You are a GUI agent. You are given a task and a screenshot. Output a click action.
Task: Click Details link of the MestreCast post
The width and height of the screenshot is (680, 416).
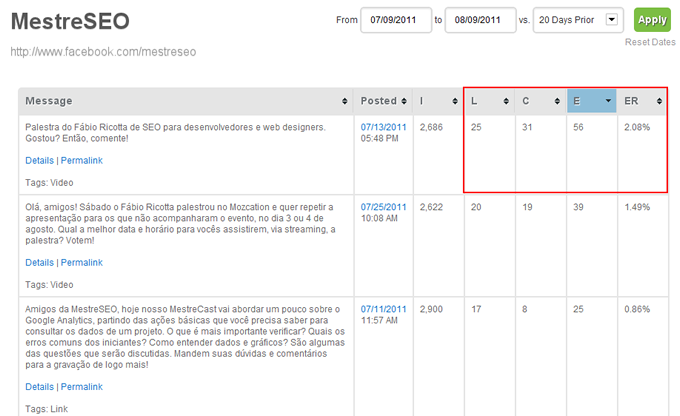[x=39, y=387]
